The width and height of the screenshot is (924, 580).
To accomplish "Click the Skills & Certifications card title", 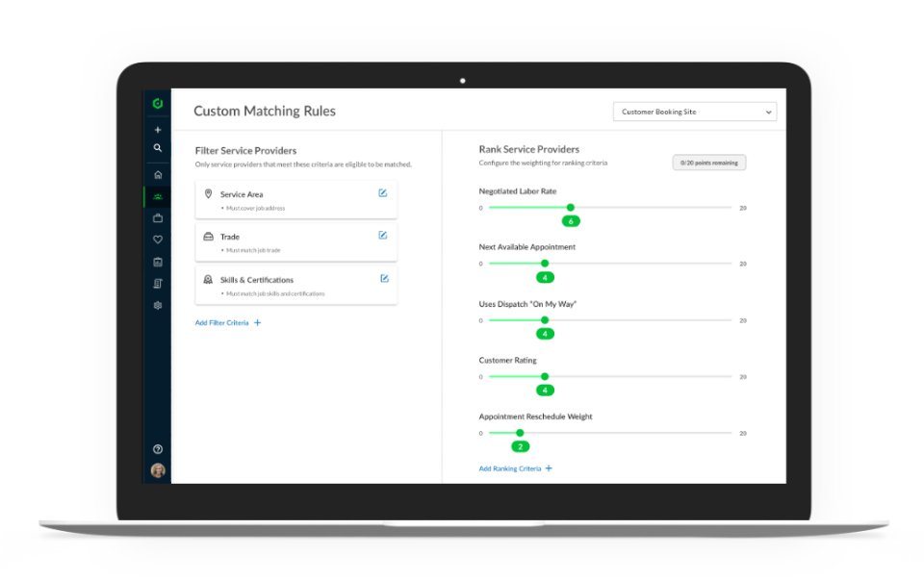I will (257, 280).
